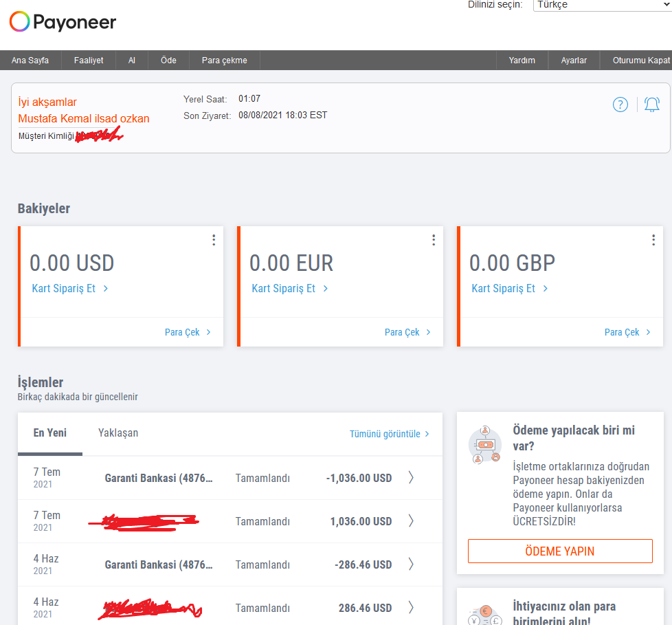This screenshot has height=625, width=672.
Task: Expand the -1,036.00 USD transaction row arrow
Action: [x=411, y=477]
